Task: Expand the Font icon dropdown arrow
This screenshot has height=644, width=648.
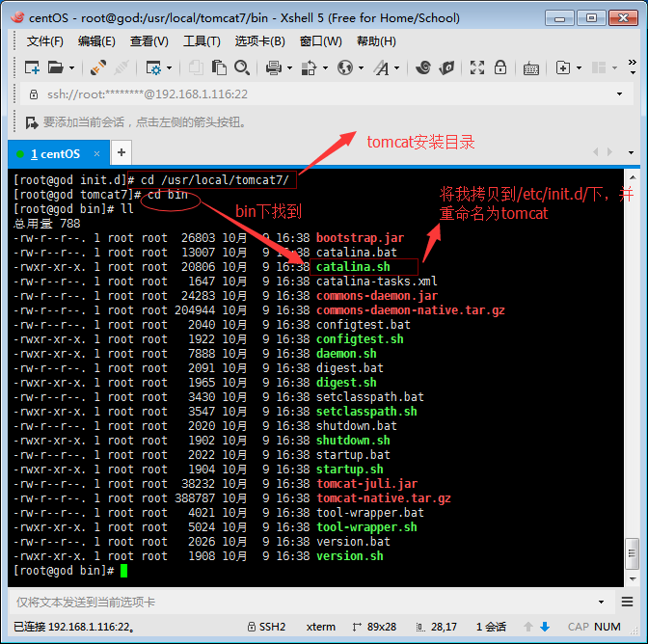Action: click(396, 67)
